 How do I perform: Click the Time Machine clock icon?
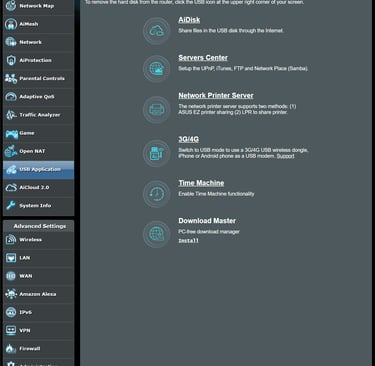click(x=156, y=194)
